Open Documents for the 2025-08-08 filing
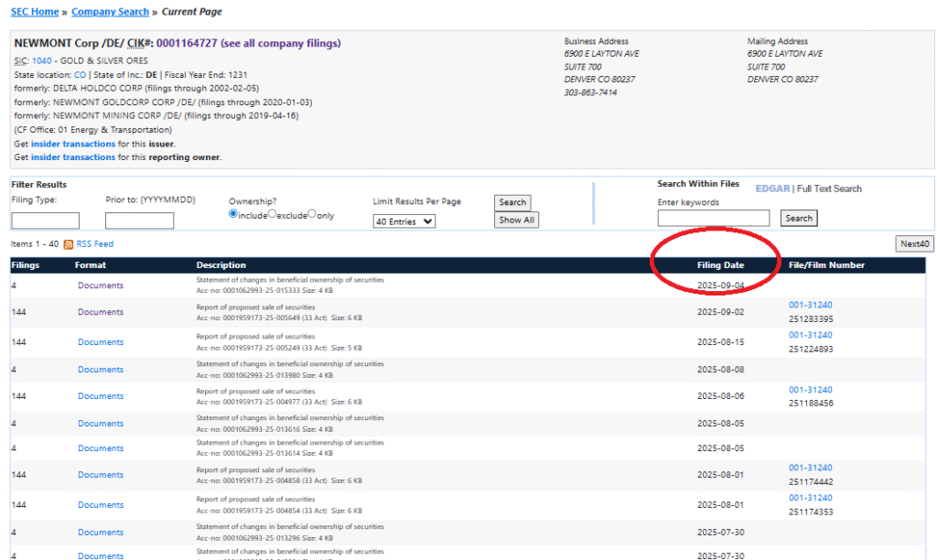 pos(101,370)
